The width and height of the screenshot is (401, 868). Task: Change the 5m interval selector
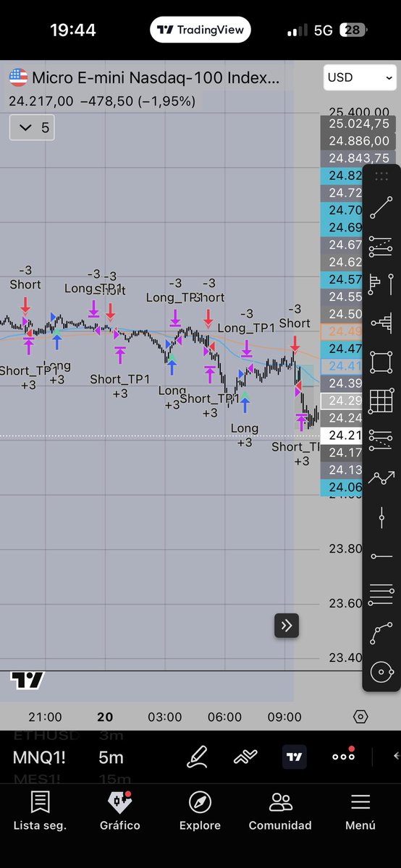pyautogui.click(x=111, y=757)
